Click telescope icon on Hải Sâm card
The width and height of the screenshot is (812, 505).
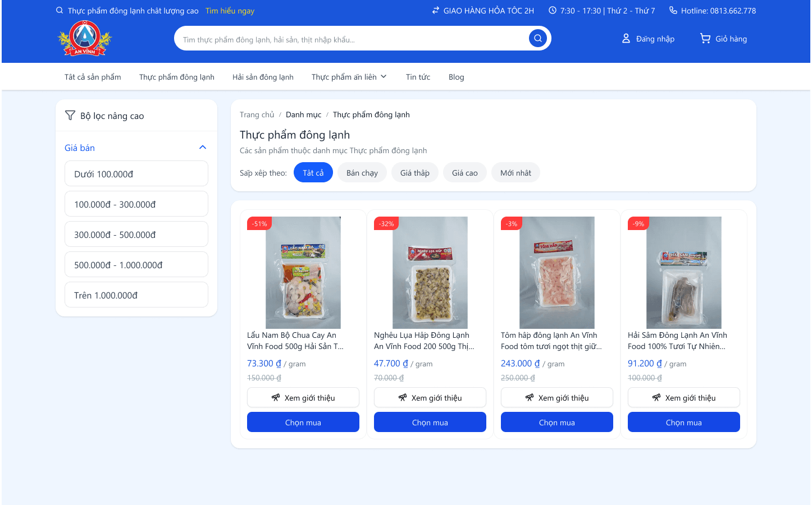click(x=656, y=397)
